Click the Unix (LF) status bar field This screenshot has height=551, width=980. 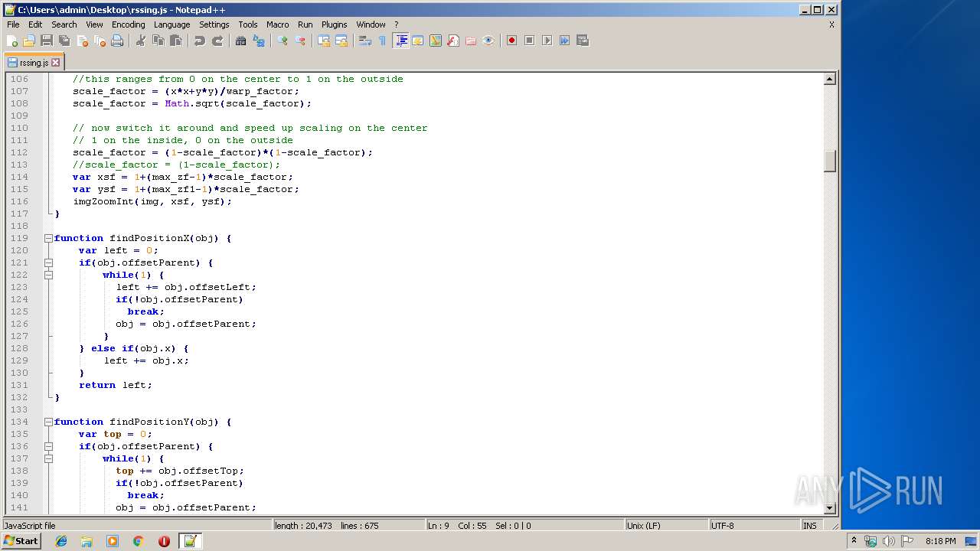tap(666, 526)
